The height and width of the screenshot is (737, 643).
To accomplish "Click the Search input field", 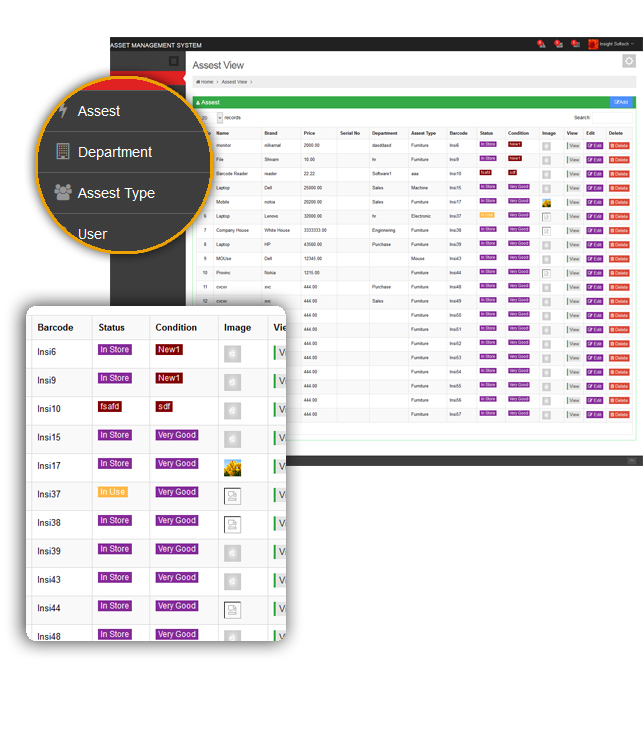I will tap(614, 117).
